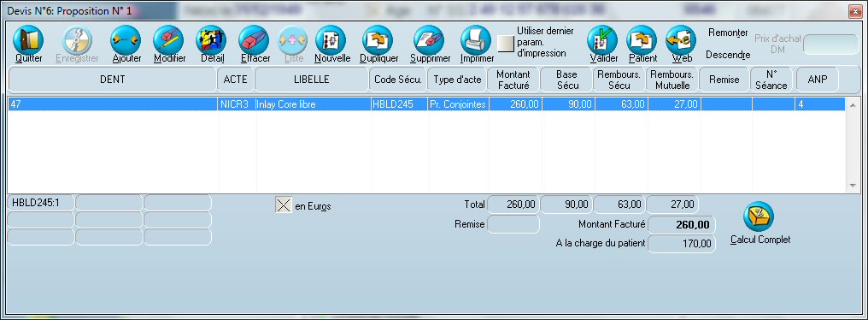Launch the Web icon
Screen dimensions: 868x320
click(681, 40)
